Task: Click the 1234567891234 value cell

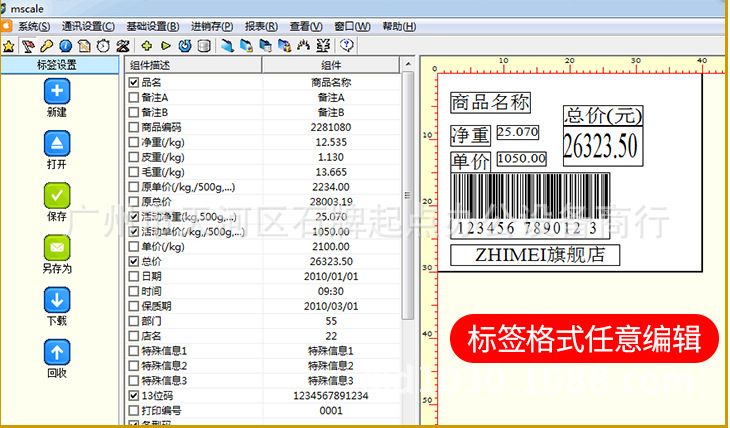Action: pos(331,395)
